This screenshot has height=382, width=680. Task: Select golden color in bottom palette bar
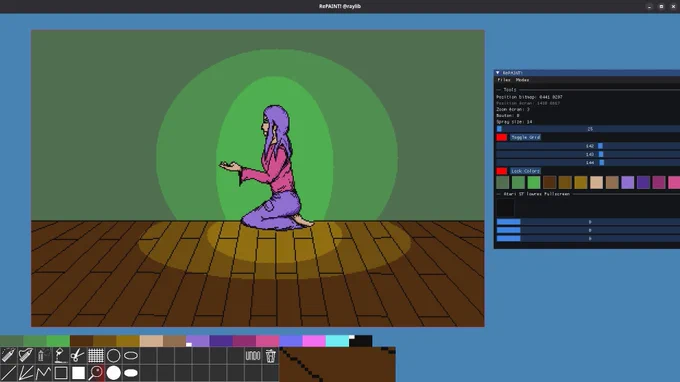pos(128,341)
